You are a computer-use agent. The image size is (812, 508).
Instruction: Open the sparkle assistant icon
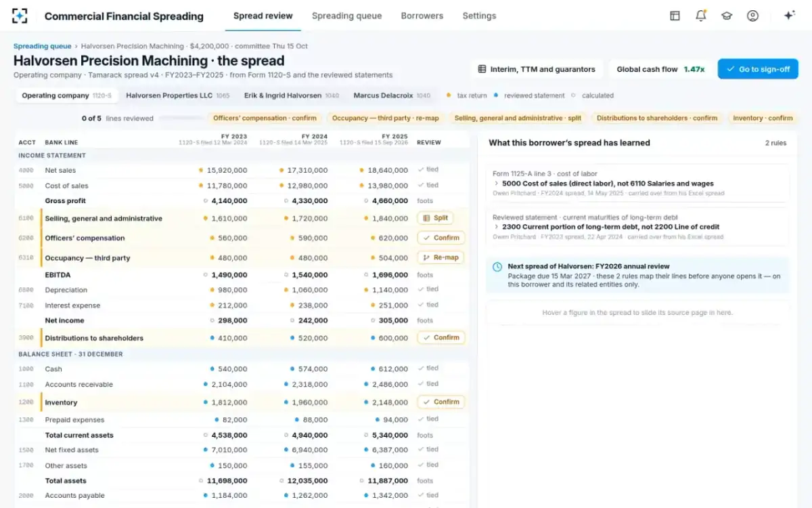tap(789, 16)
